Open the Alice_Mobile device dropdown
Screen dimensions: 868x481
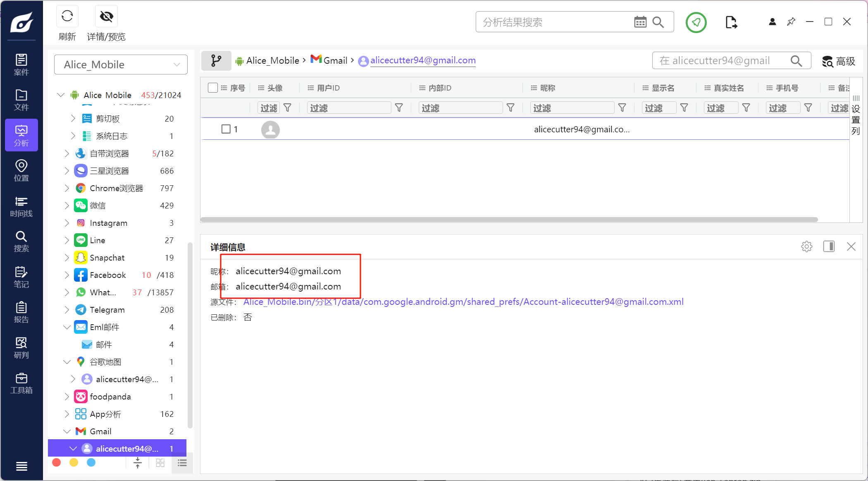pyautogui.click(x=121, y=65)
